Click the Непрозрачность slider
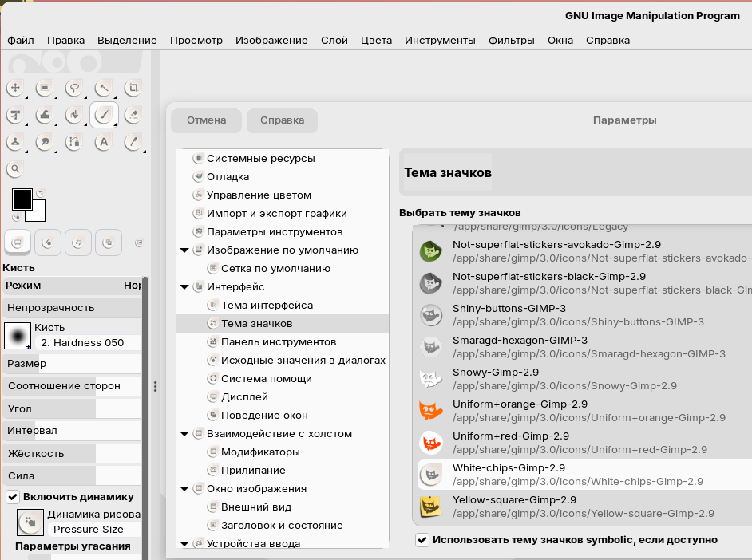The height and width of the screenshot is (560, 752). (x=72, y=308)
